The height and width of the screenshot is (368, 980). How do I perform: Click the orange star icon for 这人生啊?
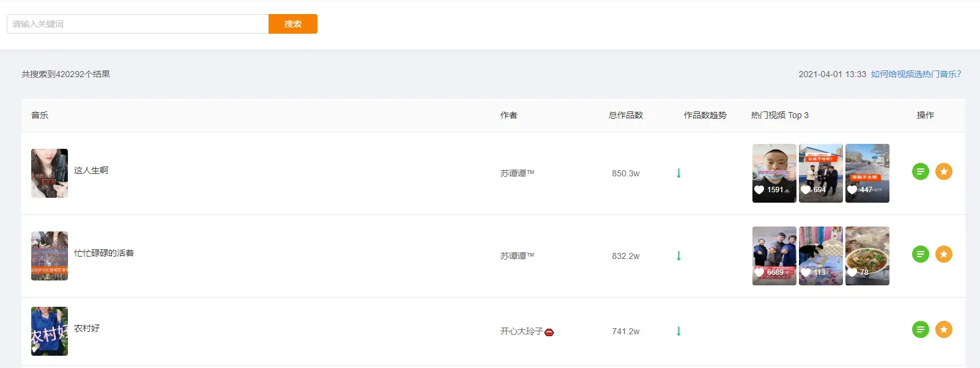coord(944,171)
